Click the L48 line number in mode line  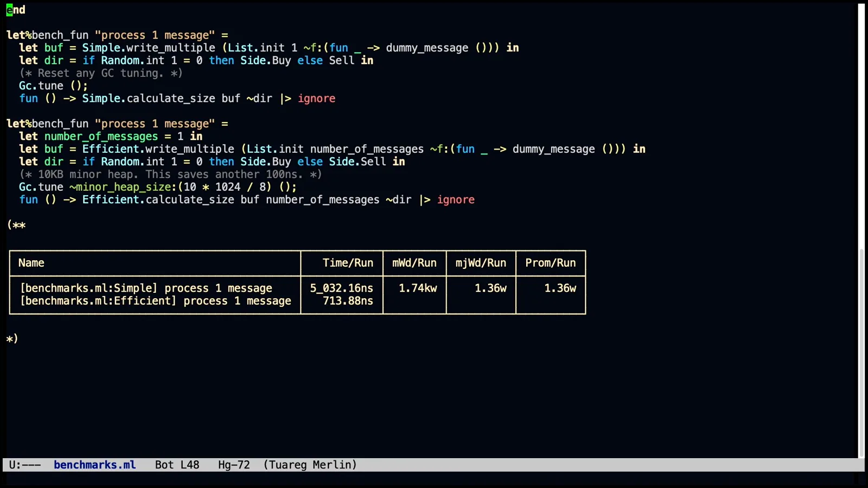click(x=190, y=465)
